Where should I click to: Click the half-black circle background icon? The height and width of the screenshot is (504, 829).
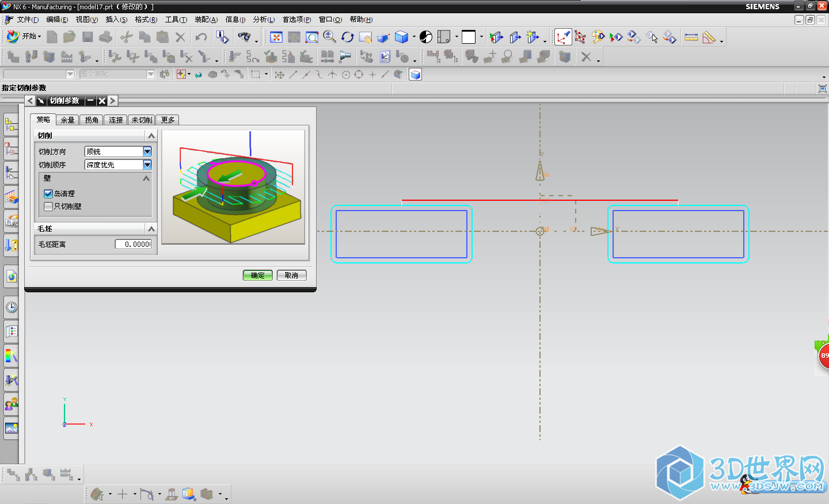coord(426,37)
